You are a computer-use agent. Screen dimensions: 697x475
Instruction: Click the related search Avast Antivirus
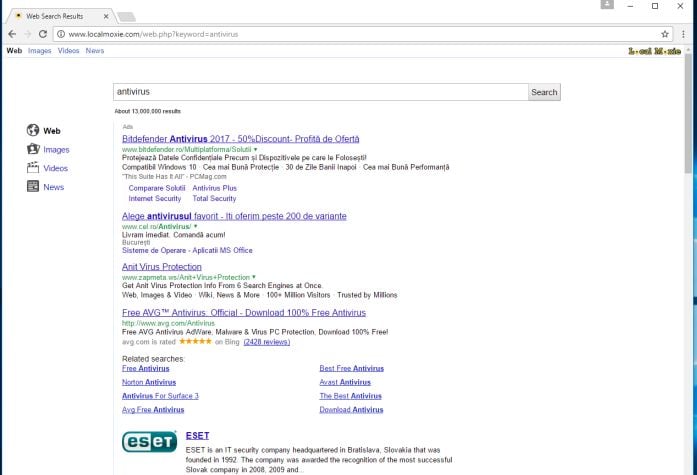click(x=345, y=382)
